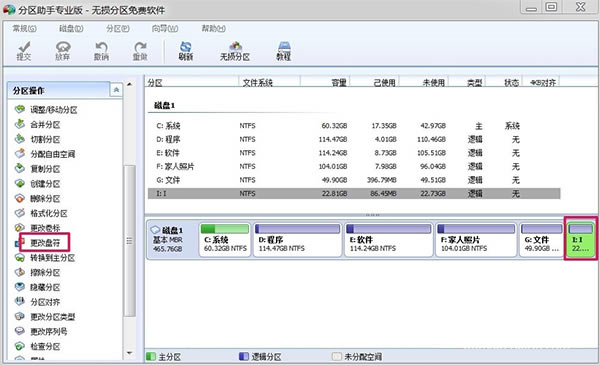Click the 重做 (redo) arrow icon

click(140, 51)
